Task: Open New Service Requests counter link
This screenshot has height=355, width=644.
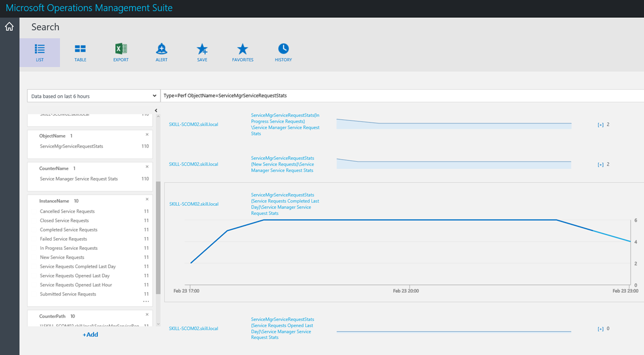Action: click(283, 164)
